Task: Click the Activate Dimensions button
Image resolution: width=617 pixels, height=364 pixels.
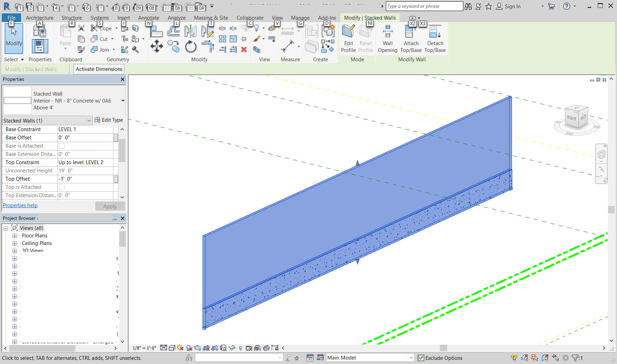Action: [99, 69]
